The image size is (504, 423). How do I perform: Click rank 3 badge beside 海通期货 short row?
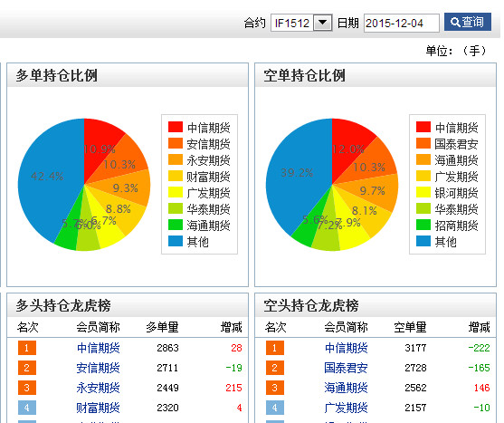click(275, 388)
